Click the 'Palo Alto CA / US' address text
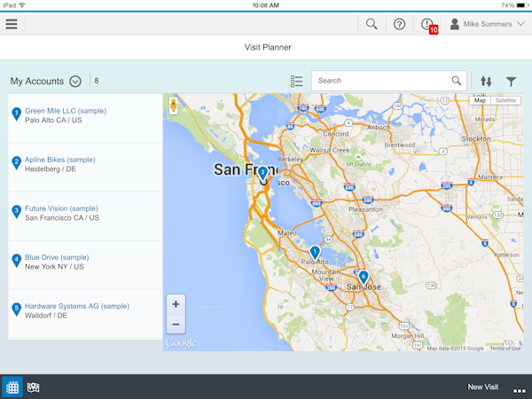 (53, 120)
